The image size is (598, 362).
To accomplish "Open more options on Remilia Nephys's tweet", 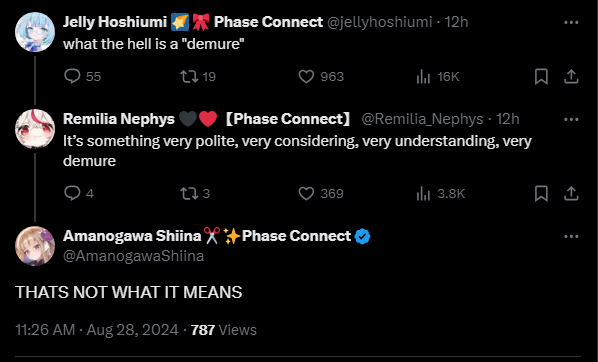I will (571, 119).
